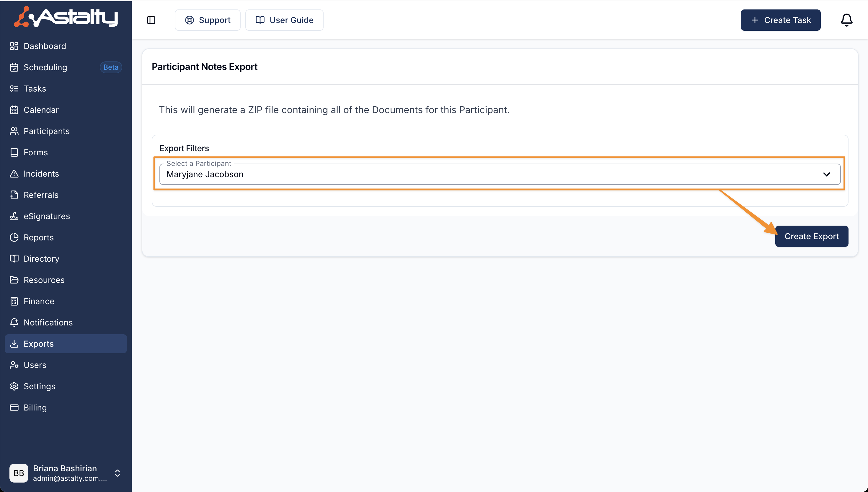This screenshot has width=868, height=492.
Task: Go to the Participants menu item
Action: pyautogui.click(x=47, y=131)
